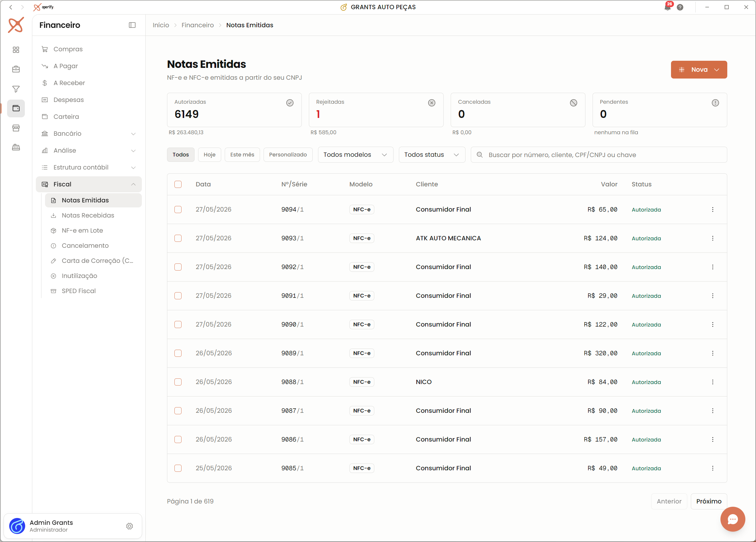756x542 pixels.
Task: Open the A Receber menu item
Action: [x=89, y=83]
